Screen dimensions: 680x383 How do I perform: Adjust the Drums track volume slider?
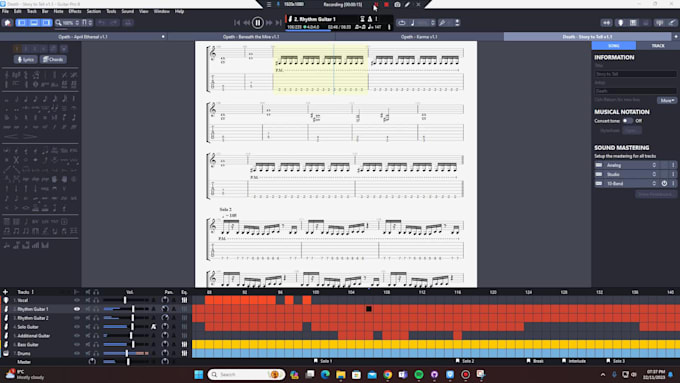(x=126, y=354)
